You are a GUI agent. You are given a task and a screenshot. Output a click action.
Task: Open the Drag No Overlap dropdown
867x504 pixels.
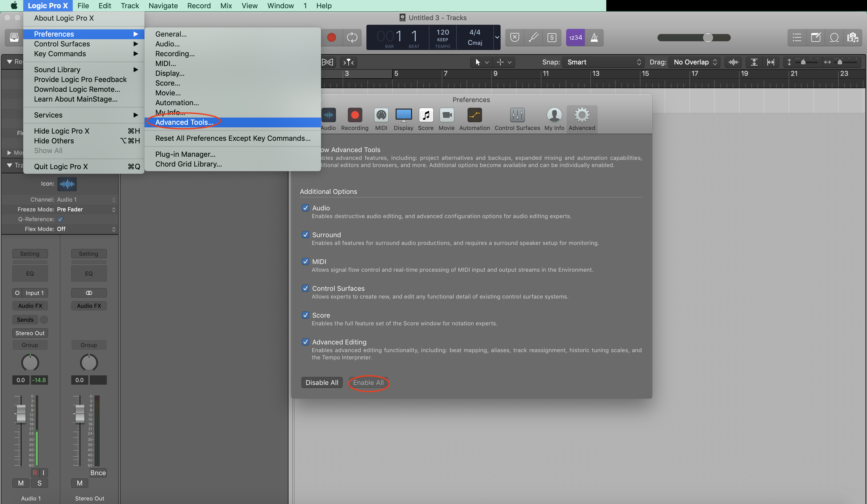(694, 62)
